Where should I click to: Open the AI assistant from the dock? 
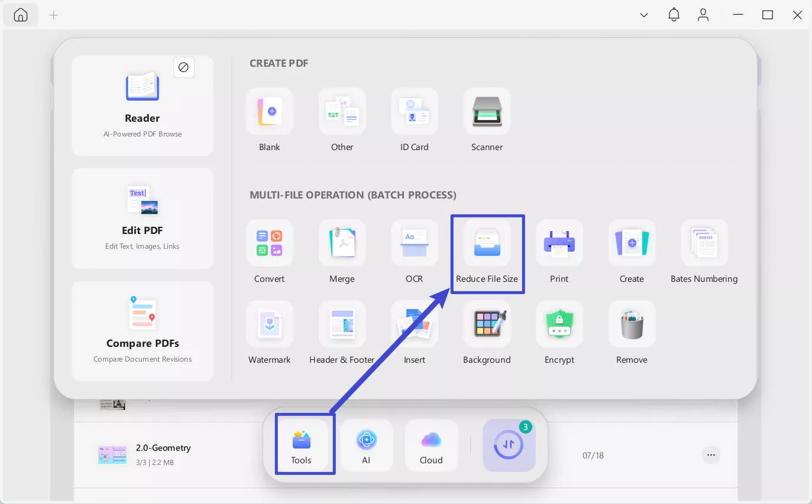(x=366, y=446)
